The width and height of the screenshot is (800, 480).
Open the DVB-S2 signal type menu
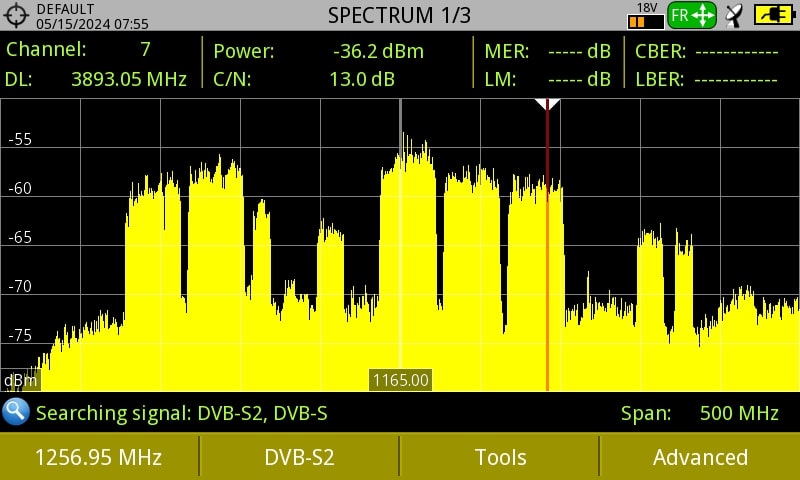point(299,457)
